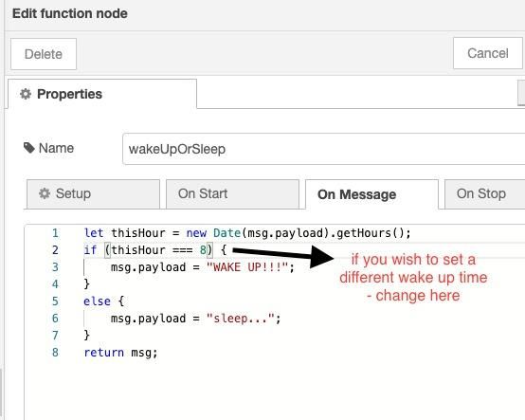Click the Delete button
Screen dimensions: 525x420
[x=44, y=54]
